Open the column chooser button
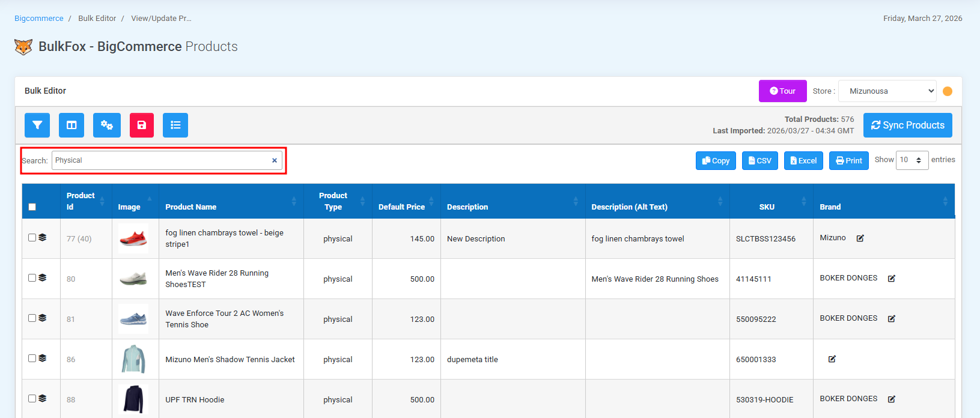The width and height of the screenshot is (980, 418). (x=72, y=125)
